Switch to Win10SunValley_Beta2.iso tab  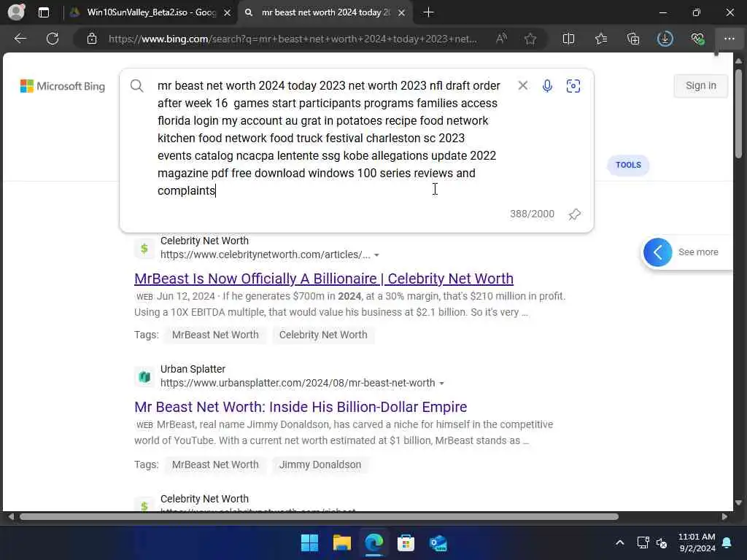coord(152,12)
